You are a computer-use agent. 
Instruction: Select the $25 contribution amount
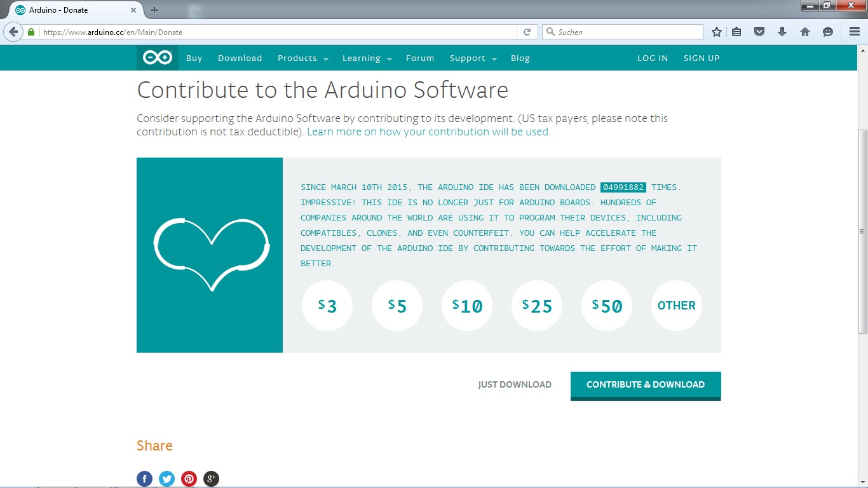coord(537,306)
